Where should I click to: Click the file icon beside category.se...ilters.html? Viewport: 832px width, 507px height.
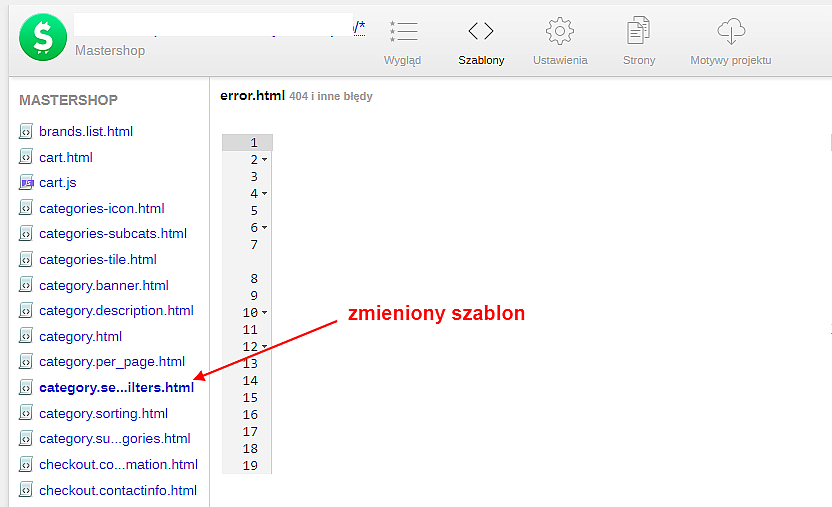(x=25, y=388)
